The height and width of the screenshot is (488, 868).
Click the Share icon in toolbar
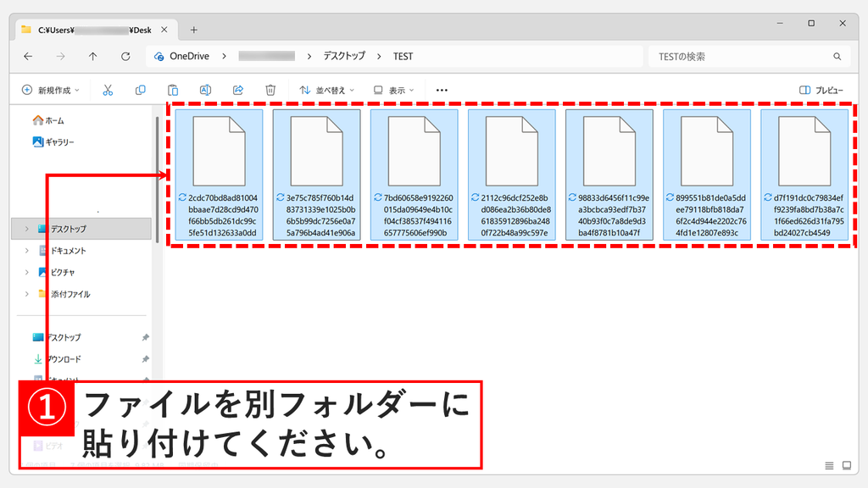(238, 90)
